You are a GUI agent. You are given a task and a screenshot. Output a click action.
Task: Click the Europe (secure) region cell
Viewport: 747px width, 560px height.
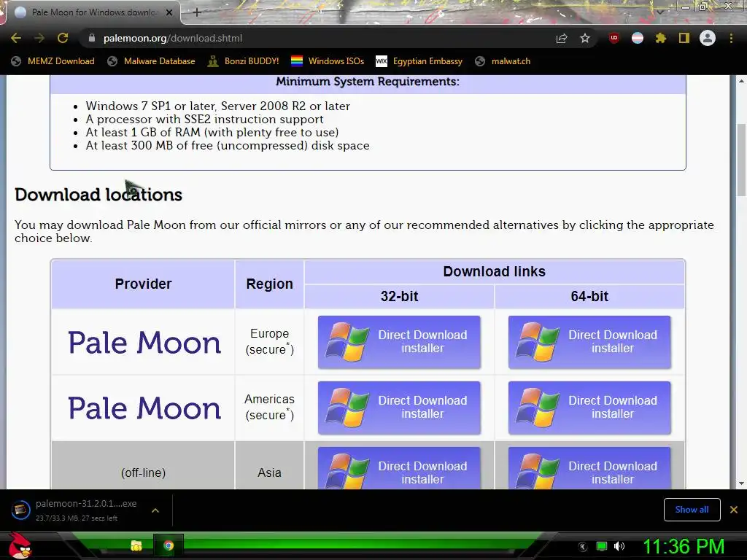tap(269, 341)
